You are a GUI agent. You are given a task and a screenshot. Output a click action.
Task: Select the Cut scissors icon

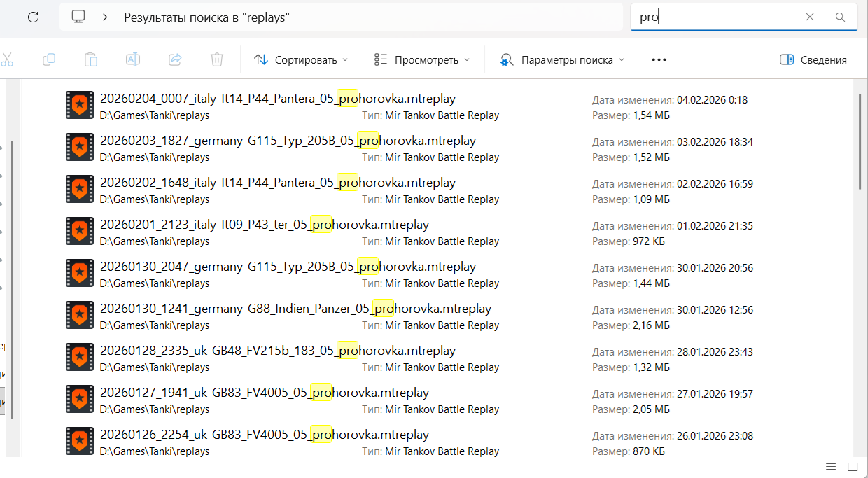(x=7, y=59)
